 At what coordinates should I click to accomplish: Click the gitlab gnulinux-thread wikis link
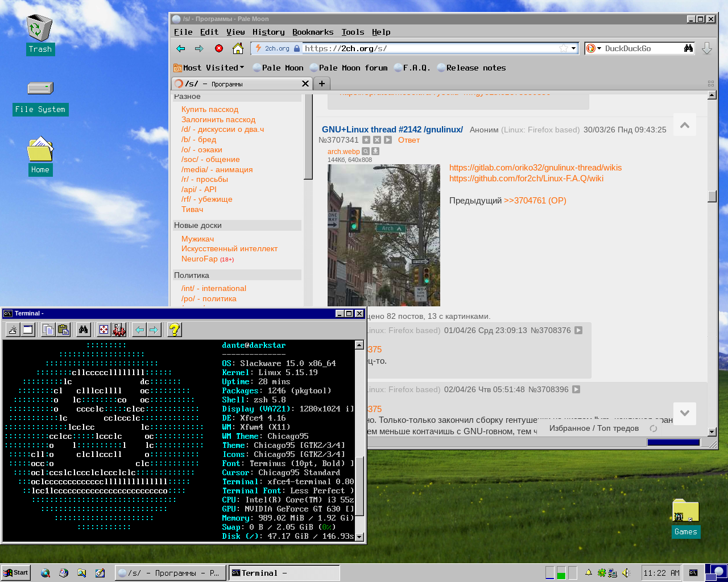535,168
